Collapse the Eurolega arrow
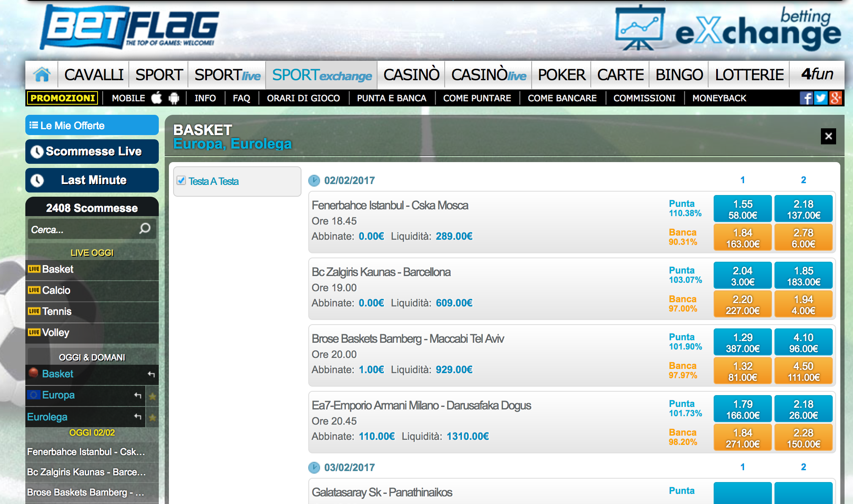 (138, 417)
